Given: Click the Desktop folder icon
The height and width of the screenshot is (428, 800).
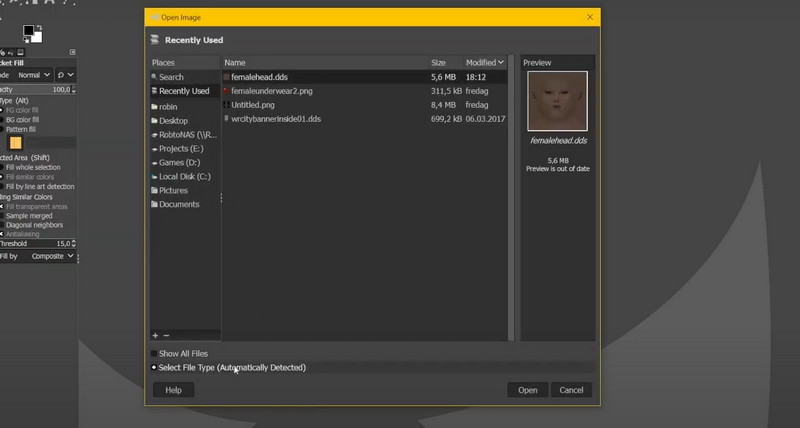Looking at the screenshot, I should (154, 121).
